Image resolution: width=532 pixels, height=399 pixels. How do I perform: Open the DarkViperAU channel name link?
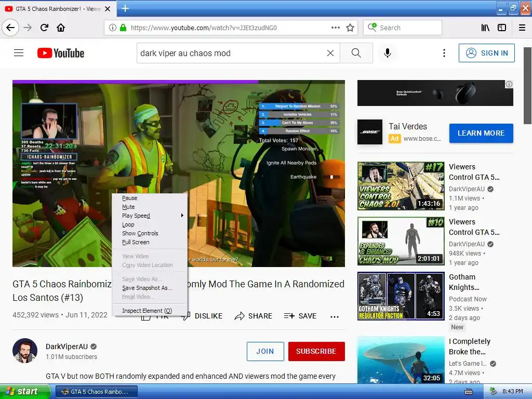point(67,347)
